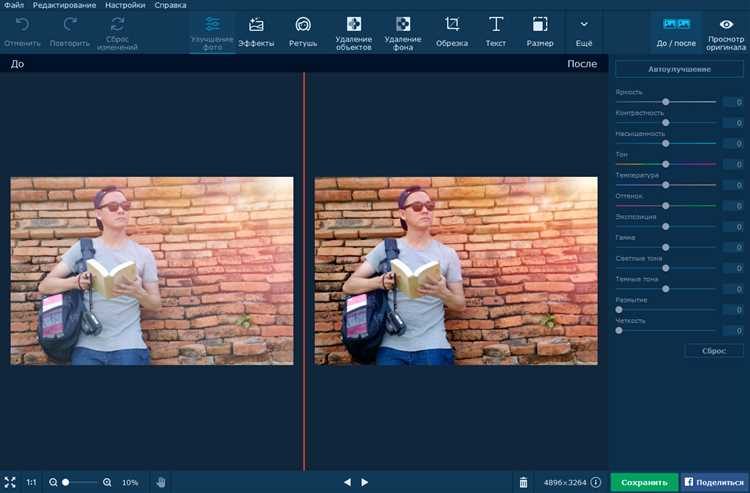Toggle Просмотр оригинала eye view
The width and height of the screenshot is (750, 493).
tap(726, 31)
